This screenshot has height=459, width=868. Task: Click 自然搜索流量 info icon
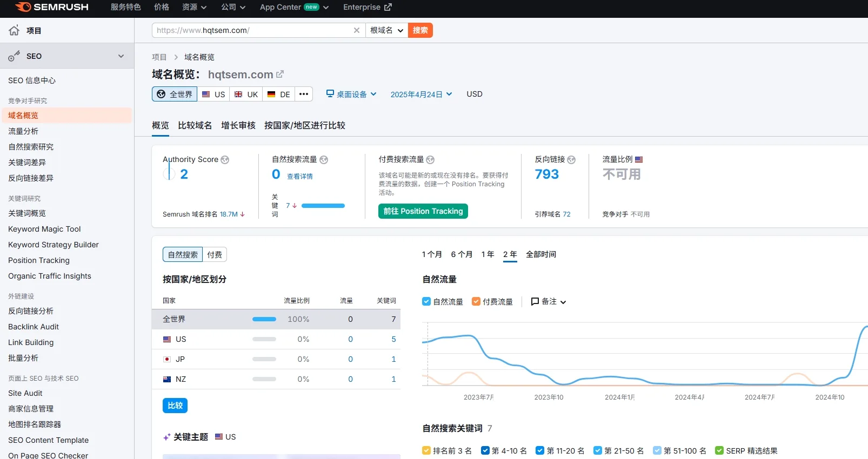pyautogui.click(x=324, y=160)
